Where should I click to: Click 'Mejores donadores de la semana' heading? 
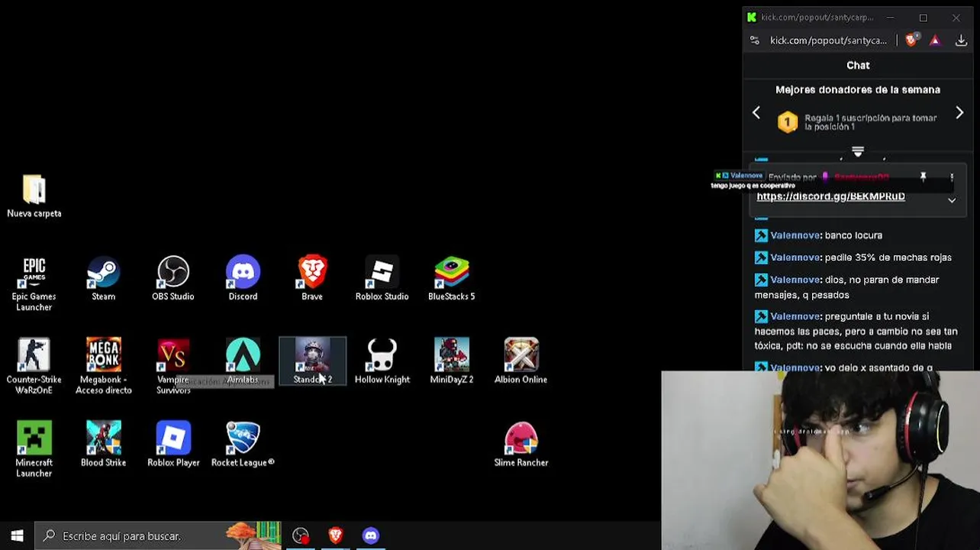(858, 89)
